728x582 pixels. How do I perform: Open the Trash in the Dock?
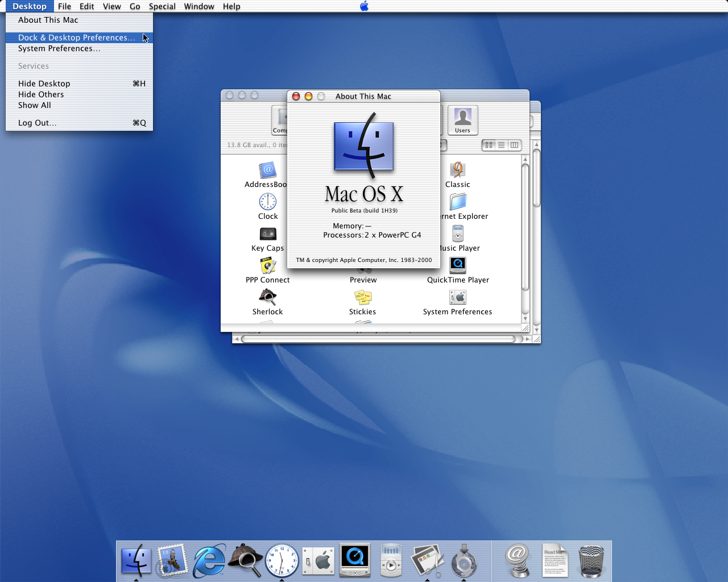(x=591, y=561)
